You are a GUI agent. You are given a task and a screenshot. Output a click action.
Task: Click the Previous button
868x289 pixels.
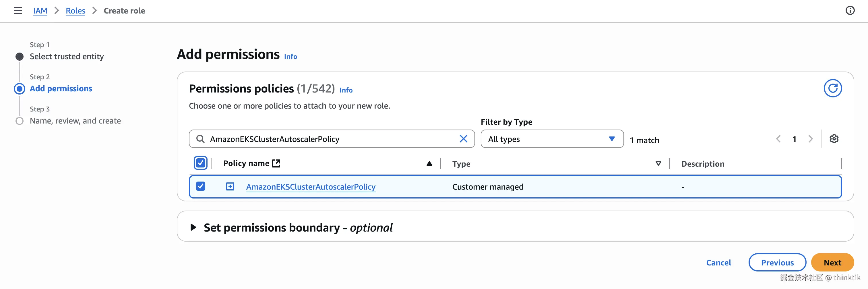pyautogui.click(x=777, y=262)
